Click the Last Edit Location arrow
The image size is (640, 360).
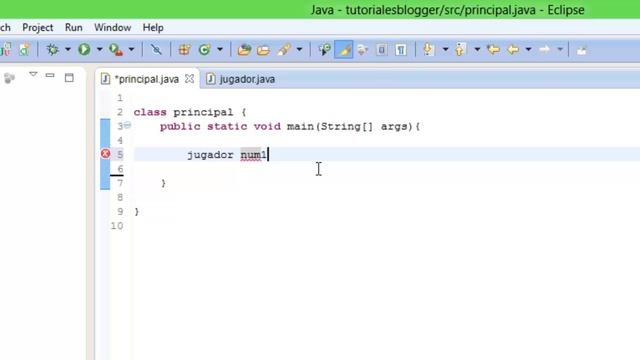[493, 50]
